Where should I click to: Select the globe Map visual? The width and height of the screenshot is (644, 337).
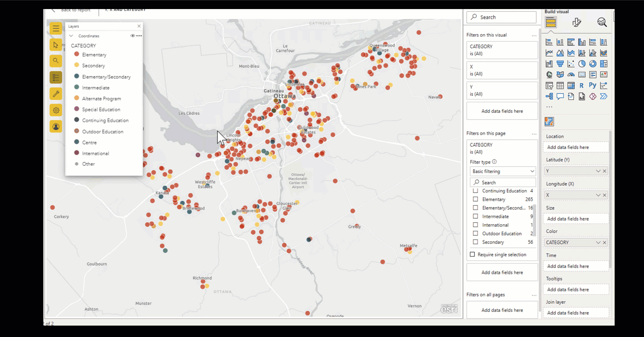[549, 74]
